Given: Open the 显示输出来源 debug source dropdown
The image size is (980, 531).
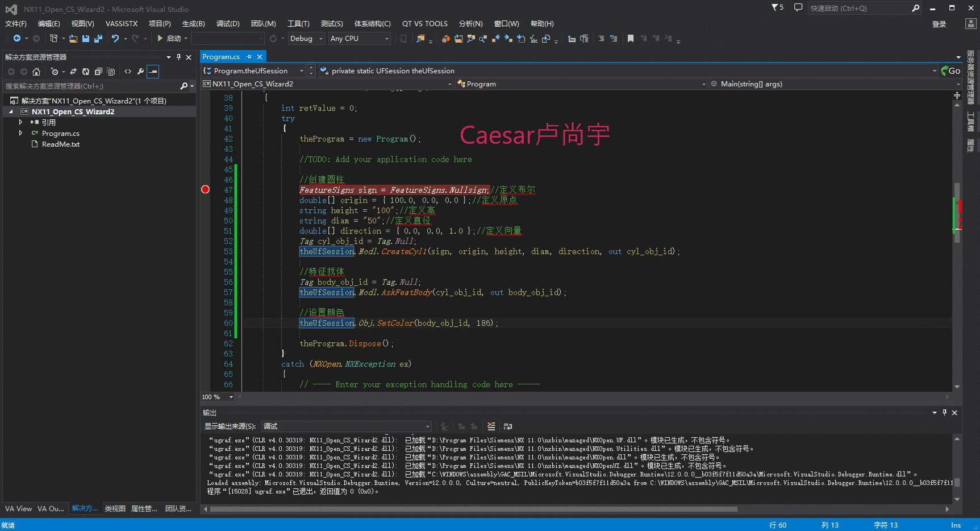Looking at the screenshot, I should pos(345,426).
